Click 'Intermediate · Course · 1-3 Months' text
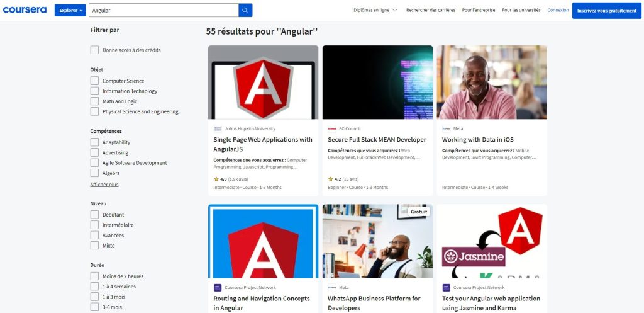644x313 pixels. (247, 188)
